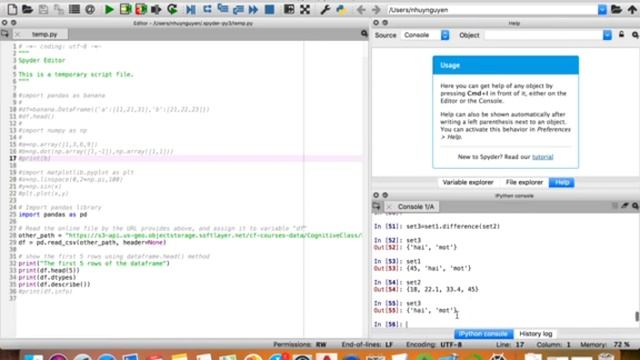Click the 'print(df.describe())' line

click(54, 284)
